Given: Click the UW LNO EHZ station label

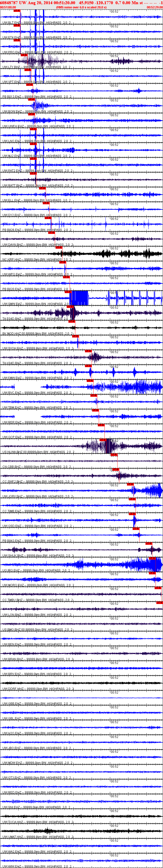Looking at the screenshot, I should tap(37, 142).
